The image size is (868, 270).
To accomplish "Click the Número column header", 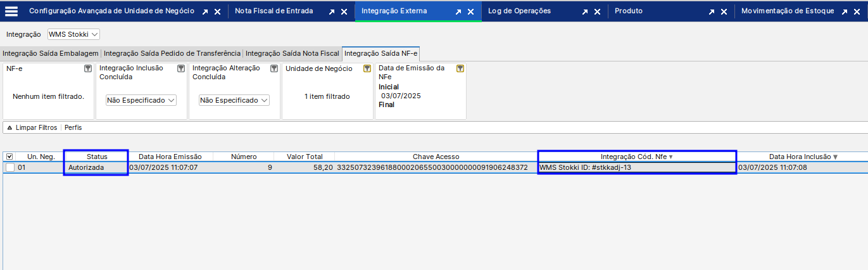I will (244, 157).
